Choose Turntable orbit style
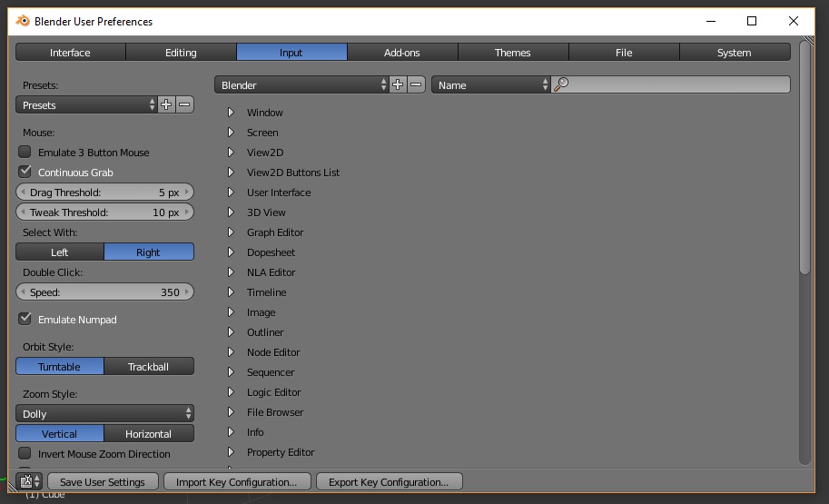The image size is (829, 504). click(60, 367)
